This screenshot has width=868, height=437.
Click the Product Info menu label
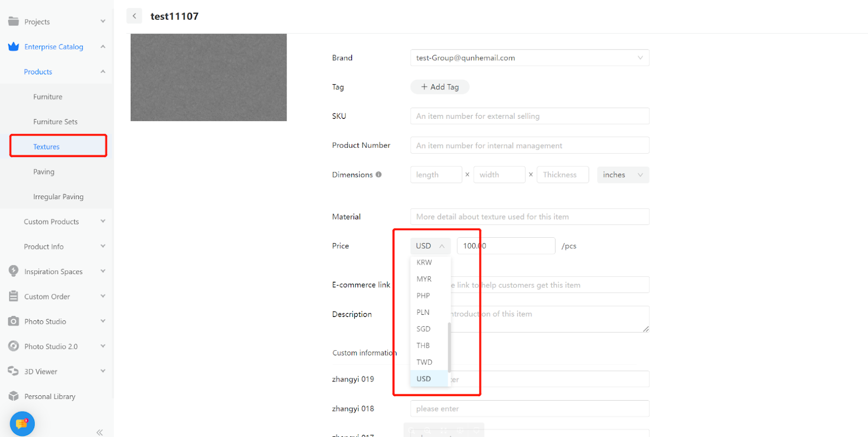(44, 246)
